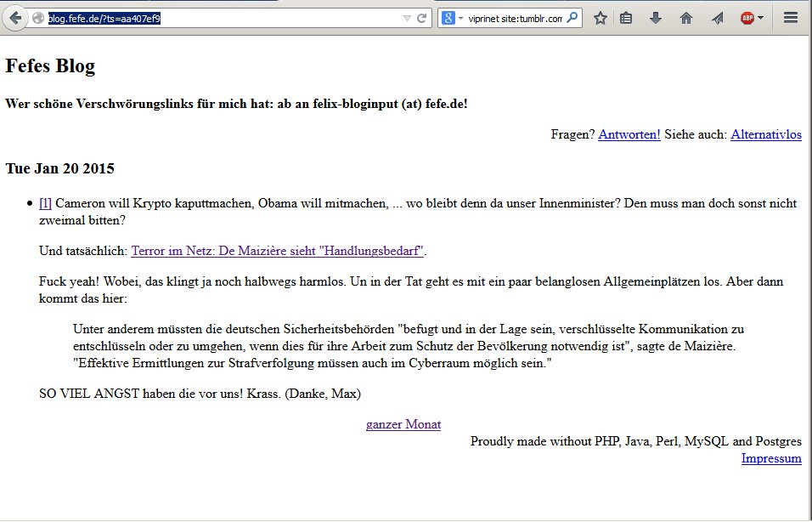The width and height of the screenshot is (812, 522).
Task: Open the bookmarks list icon
Action: pyautogui.click(x=626, y=18)
